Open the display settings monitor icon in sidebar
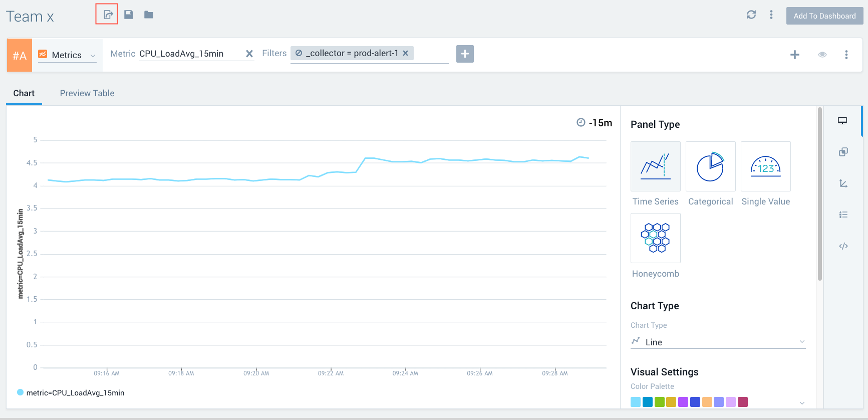This screenshot has height=420, width=868. tap(842, 121)
